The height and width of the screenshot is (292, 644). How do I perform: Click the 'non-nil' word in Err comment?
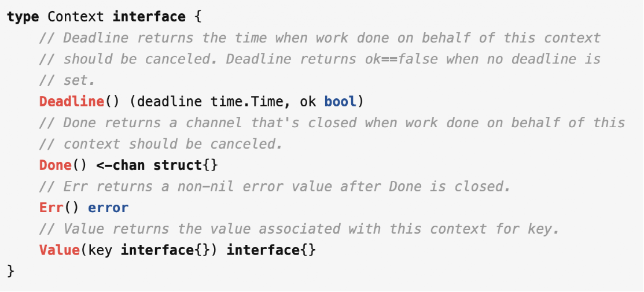tap(206, 186)
